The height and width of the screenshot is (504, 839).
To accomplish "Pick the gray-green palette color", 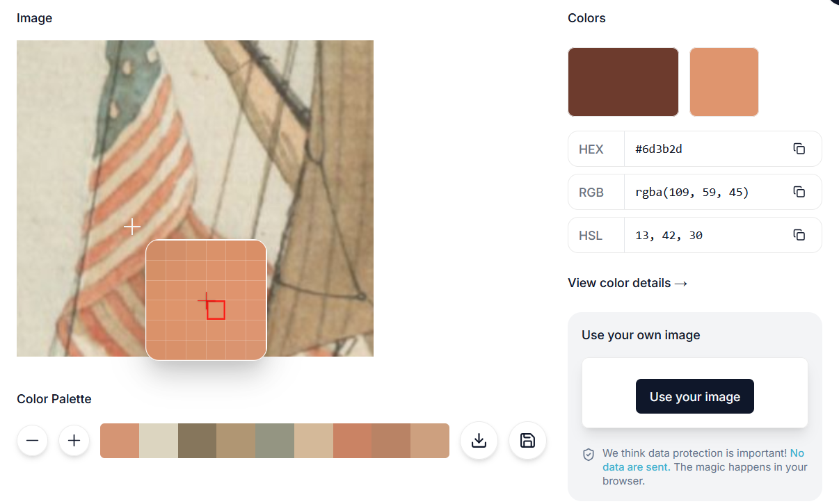I will [275, 441].
